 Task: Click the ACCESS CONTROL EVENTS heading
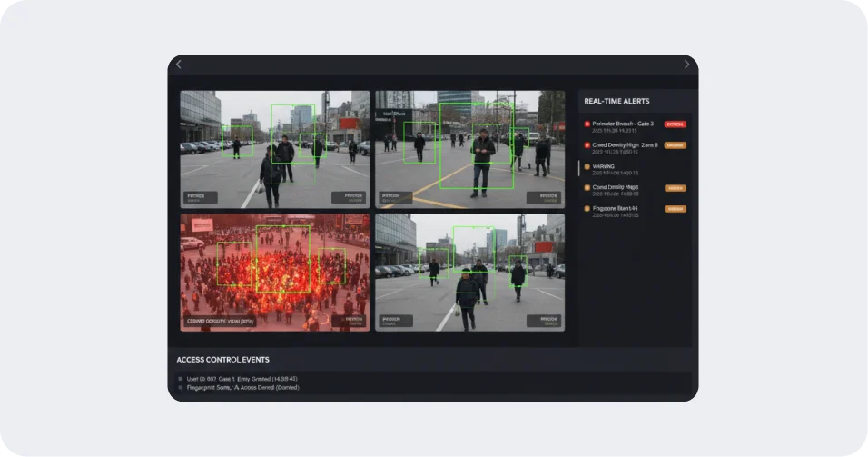[x=222, y=360]
